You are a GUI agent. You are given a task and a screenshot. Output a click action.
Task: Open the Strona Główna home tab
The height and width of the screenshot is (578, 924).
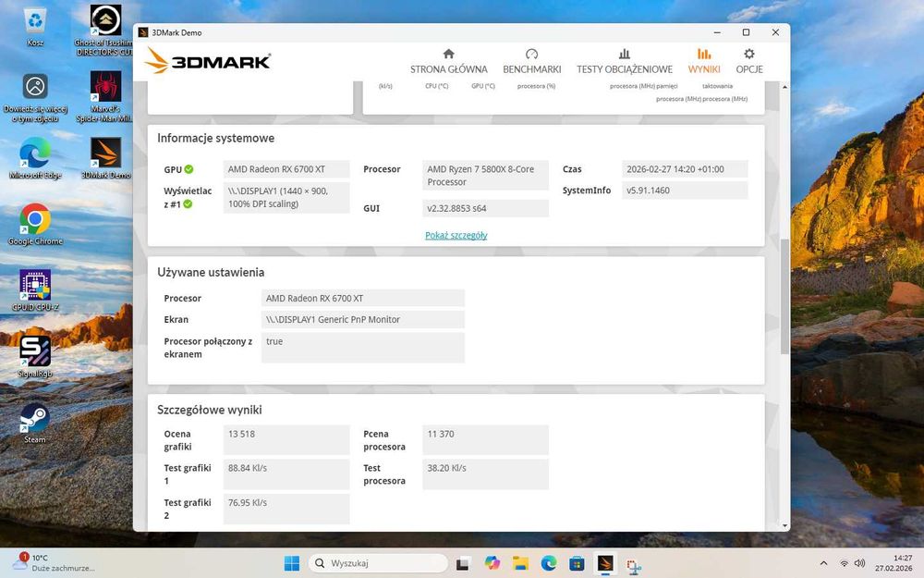[x=448, y=61]
